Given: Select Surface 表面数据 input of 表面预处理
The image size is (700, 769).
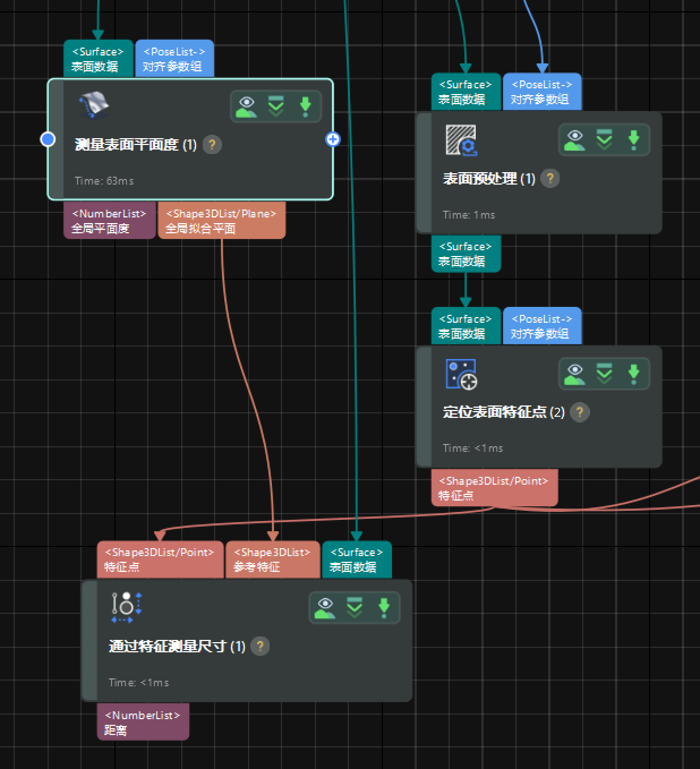Looking at the screenshot, I should [x=466, y=92].
